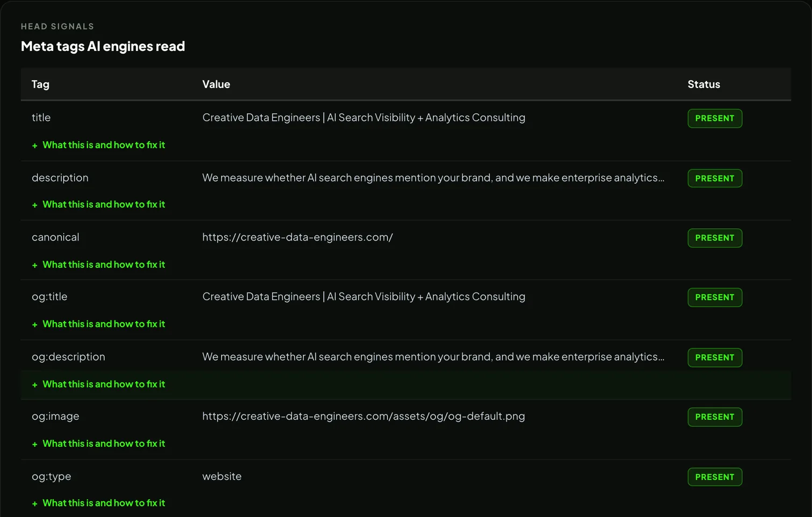Click the title row's 'Creative Data Engineers' value
Screen dimensions: 812x517
point(364,118)
